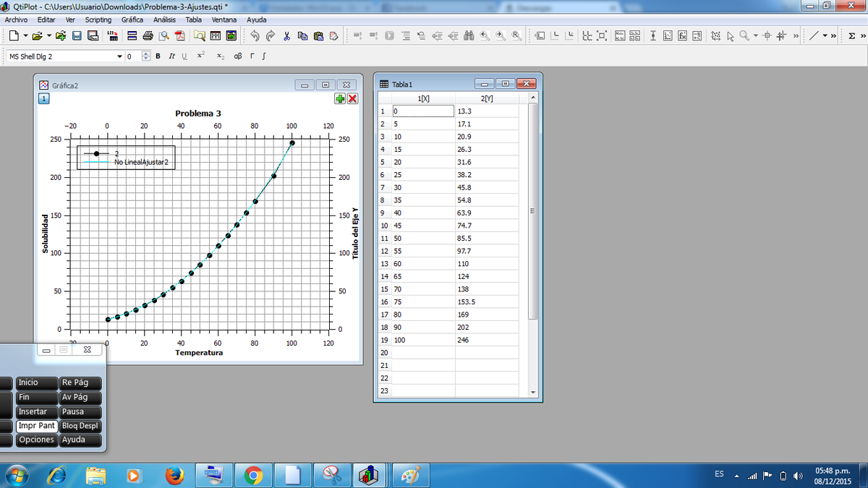The height and width of the screenshot is (488, 868).
Task: Open the Gráfica menu
Action: tap(131, 20)
